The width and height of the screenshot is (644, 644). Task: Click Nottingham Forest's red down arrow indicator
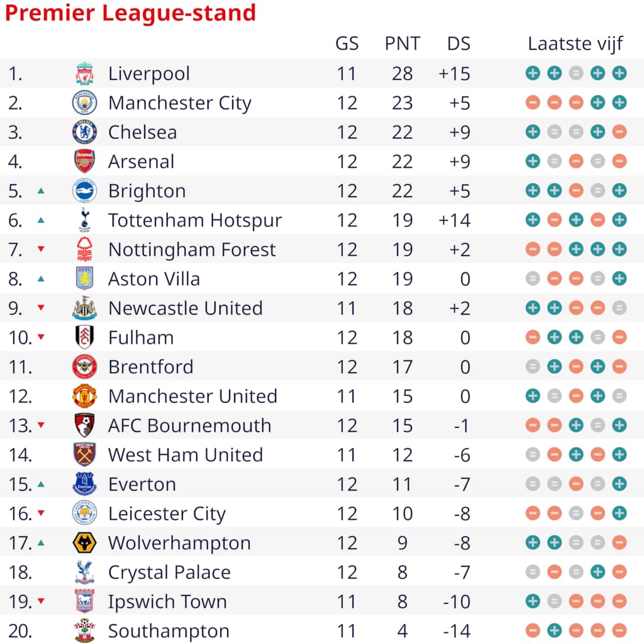41,249
